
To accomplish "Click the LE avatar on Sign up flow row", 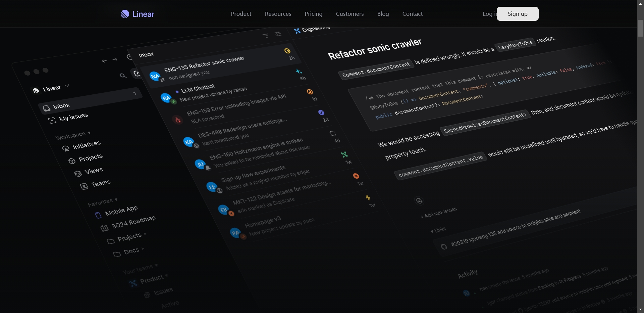I will 212,187.
